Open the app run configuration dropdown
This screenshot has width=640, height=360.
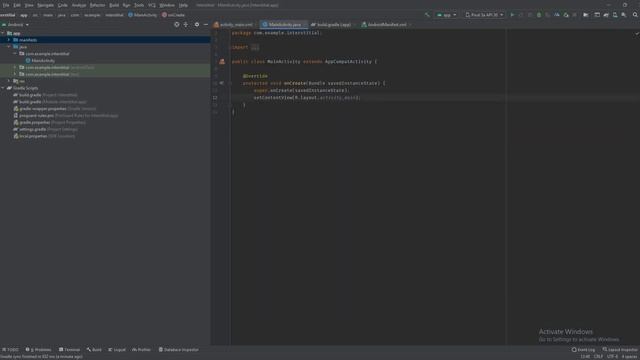(x=447, y=15)
